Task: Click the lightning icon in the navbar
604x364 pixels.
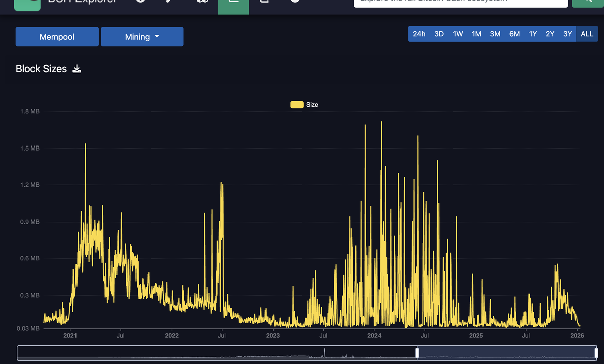Action: (170, 3)
